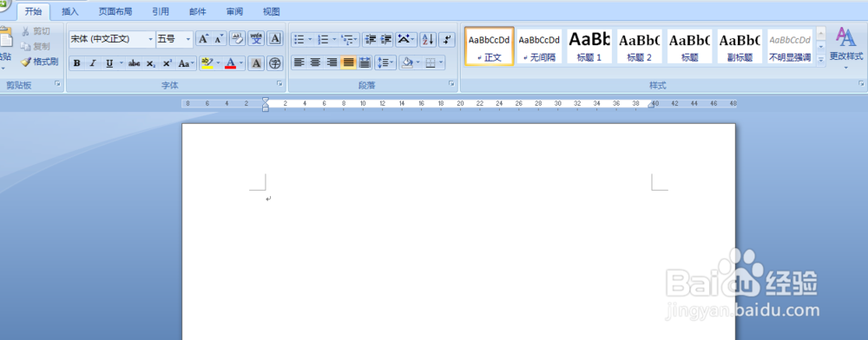The height and width of the screenshot is (340, 868).
Task: Apply red font color
Action: 231,63
